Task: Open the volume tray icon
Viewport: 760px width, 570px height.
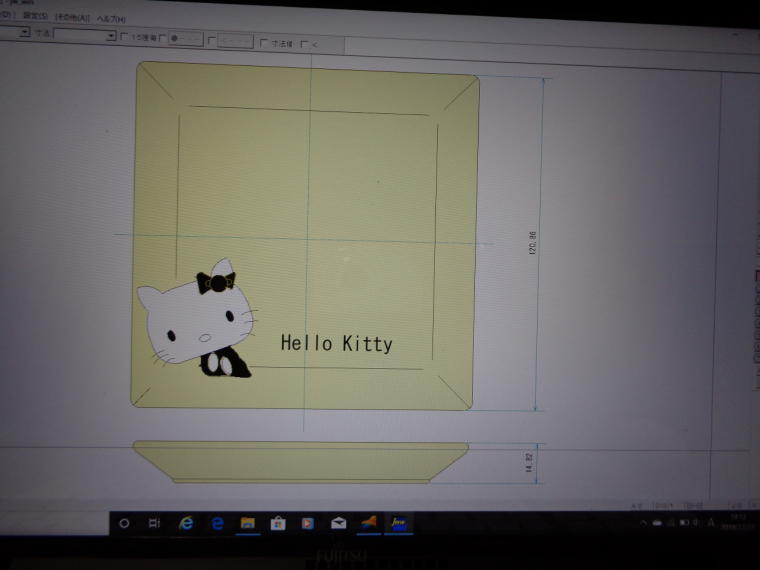Action: click(697, 522)
